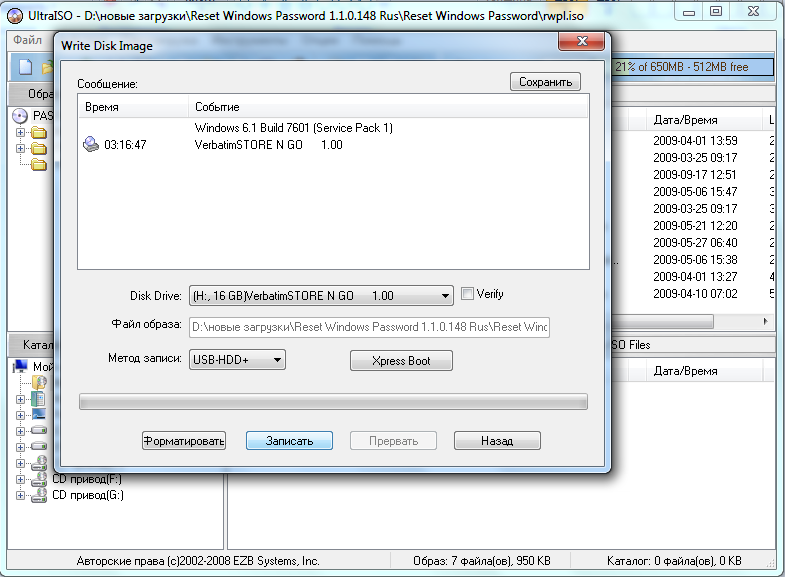Click the 21% of 650MB capacity bar

tap(692, 67)
